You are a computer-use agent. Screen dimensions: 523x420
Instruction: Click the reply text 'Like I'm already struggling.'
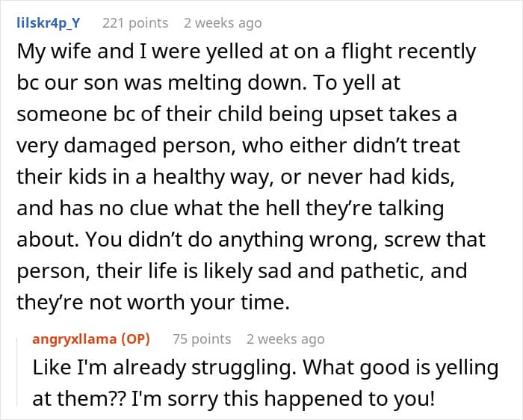pos(165,368)
